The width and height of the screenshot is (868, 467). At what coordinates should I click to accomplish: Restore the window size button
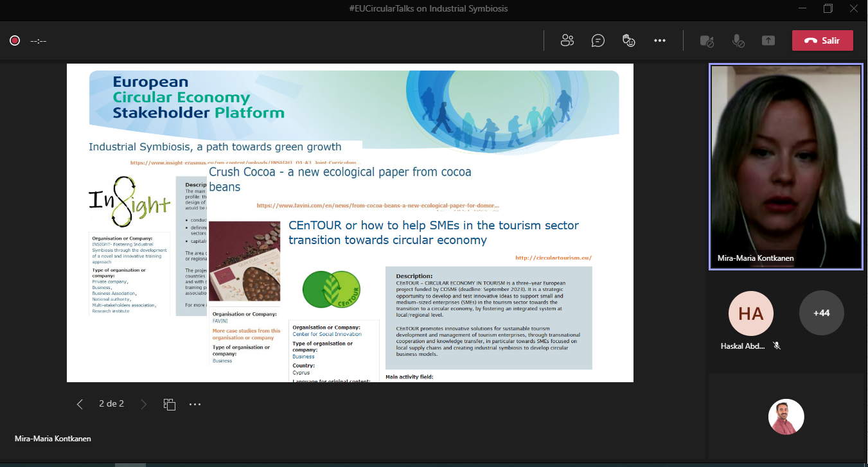pyautogui.click(x=828, y=8)
